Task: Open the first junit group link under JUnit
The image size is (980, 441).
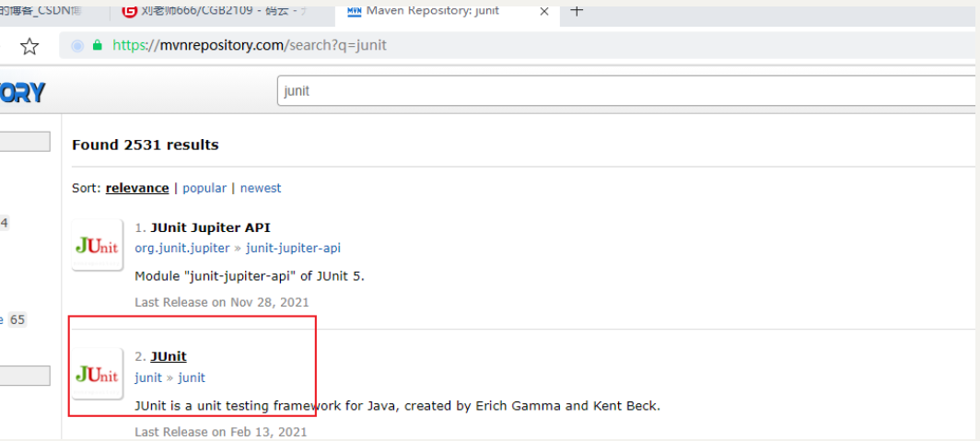Action: pyautogui.click(x=148, y=377)
